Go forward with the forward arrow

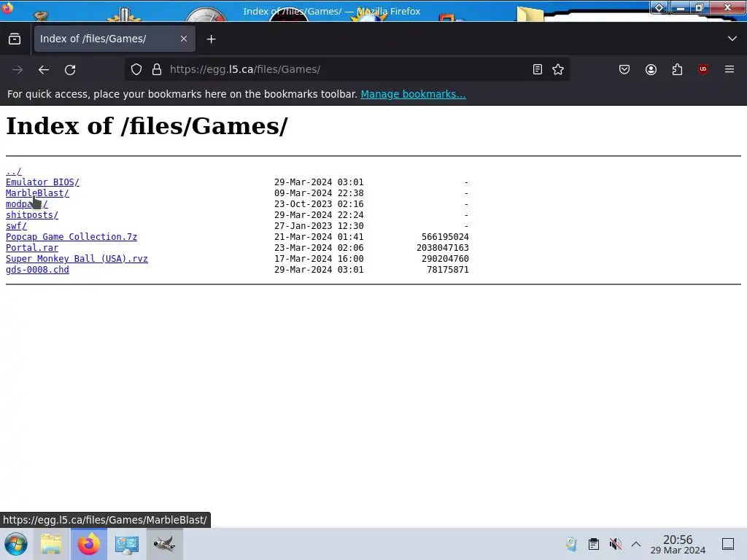coord(18,70)
